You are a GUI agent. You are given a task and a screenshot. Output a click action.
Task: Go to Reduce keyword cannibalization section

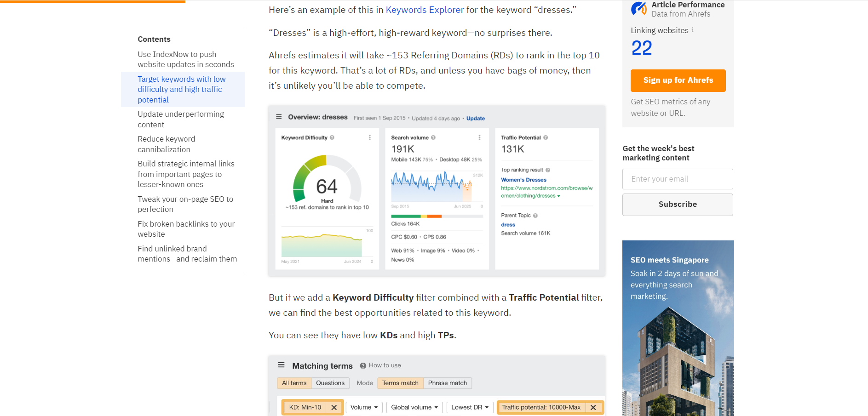[167, 144]
